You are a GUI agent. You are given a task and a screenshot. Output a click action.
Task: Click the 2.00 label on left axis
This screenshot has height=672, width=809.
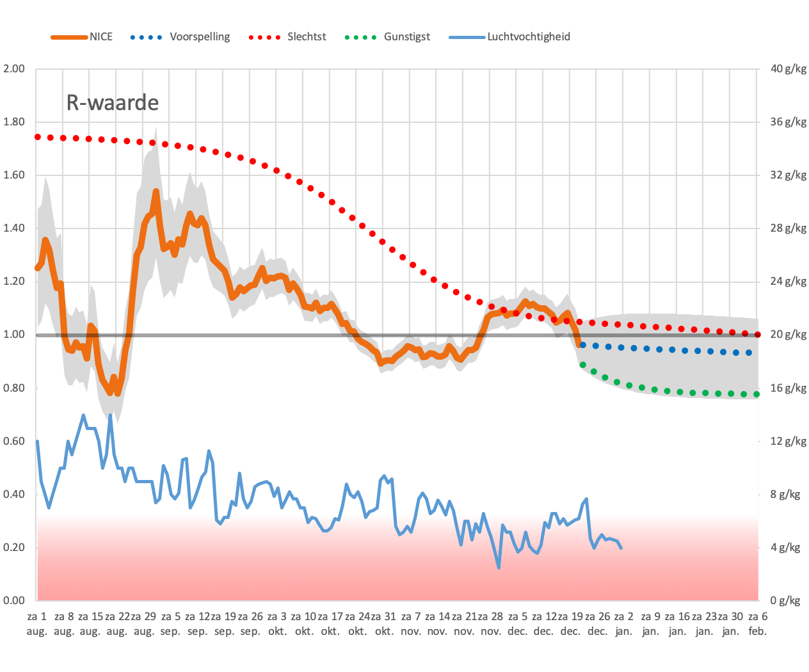point(14,69)
